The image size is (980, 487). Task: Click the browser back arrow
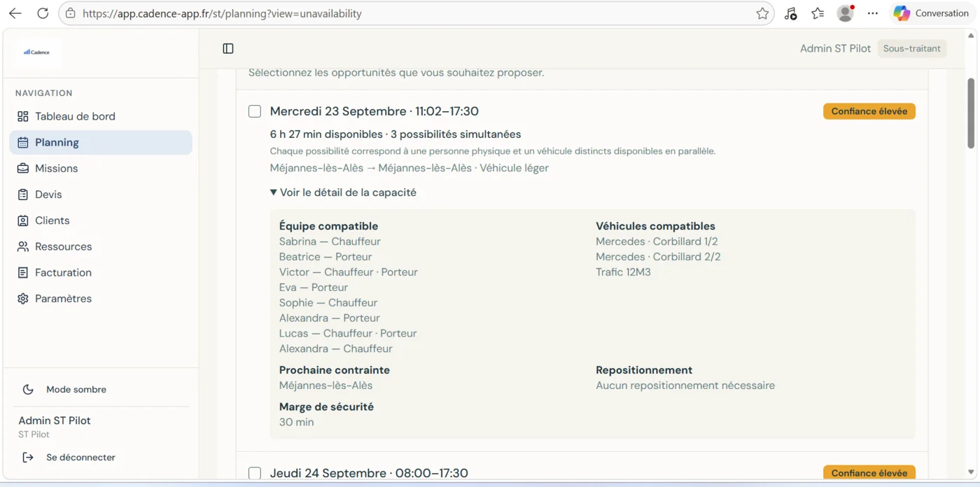[x=15, y=13]
